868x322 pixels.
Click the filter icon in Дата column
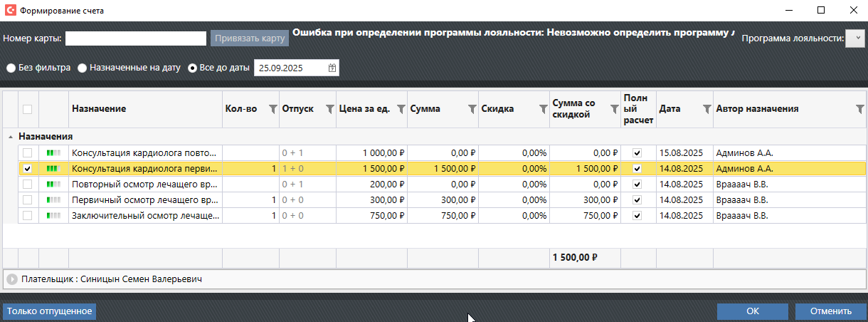pyautogui.click(x=706, y=109)
